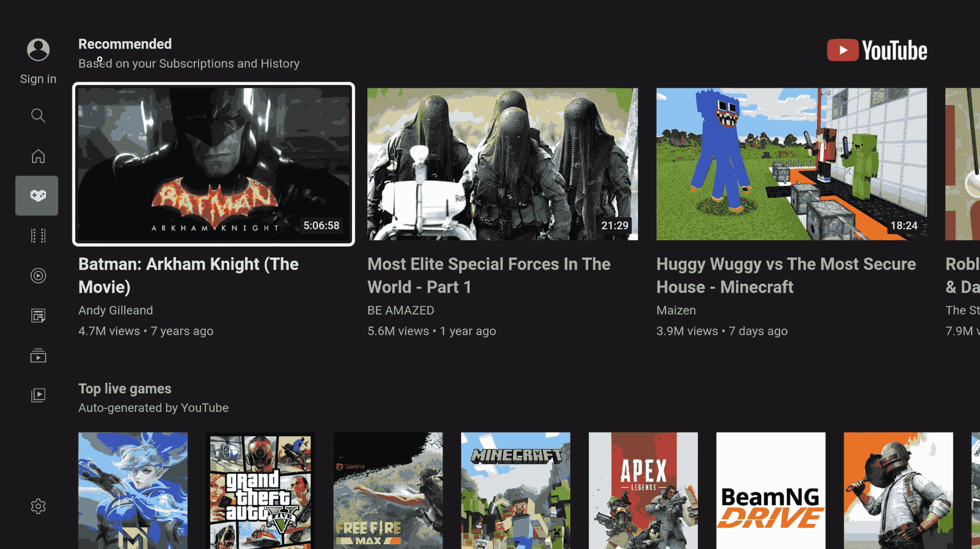Click channel name 'Maizen'
980x549 pixels.
(x=676, y=310)
